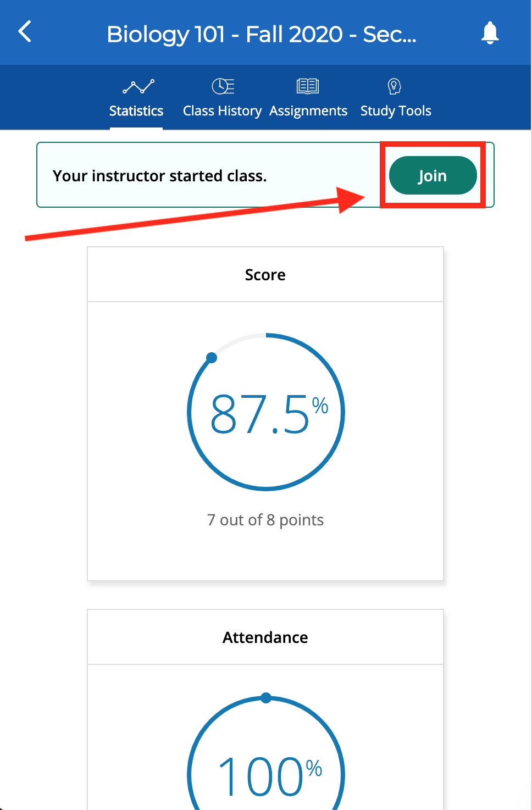This screenshot has width=532, height=810.
Task: Tap the Class History clock icon
Action: (221, 86)
